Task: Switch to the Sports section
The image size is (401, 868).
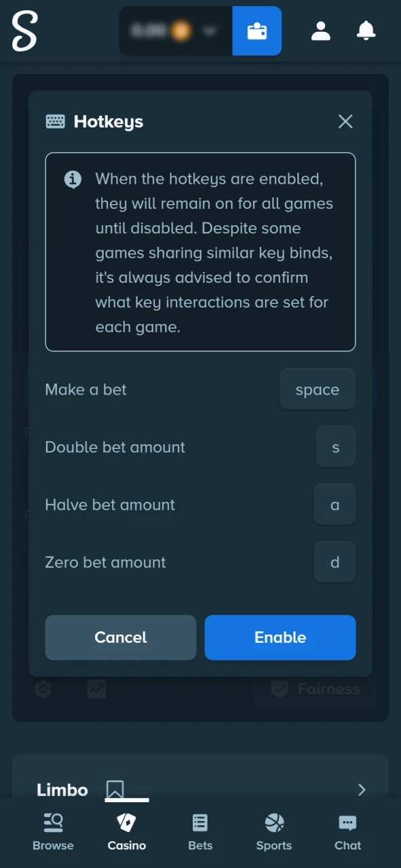Action: (x=273, y=830)
